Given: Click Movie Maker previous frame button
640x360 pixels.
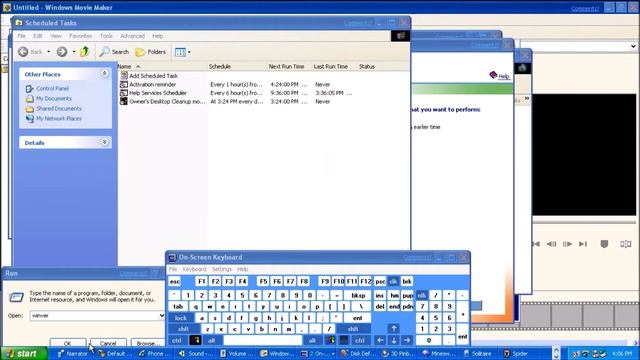Looking at the screenshot, I should coord(551,244).
